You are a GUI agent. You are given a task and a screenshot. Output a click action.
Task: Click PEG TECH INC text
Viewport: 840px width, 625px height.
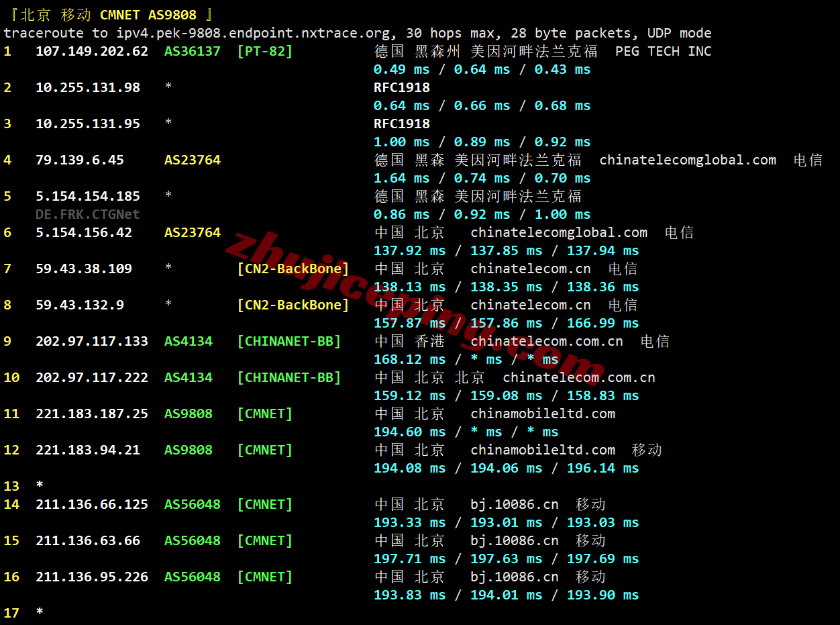pos(664,51)
